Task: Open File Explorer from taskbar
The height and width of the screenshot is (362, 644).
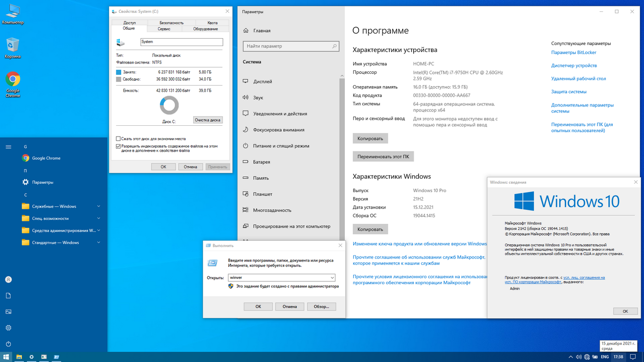Action: tap(19, 357)
